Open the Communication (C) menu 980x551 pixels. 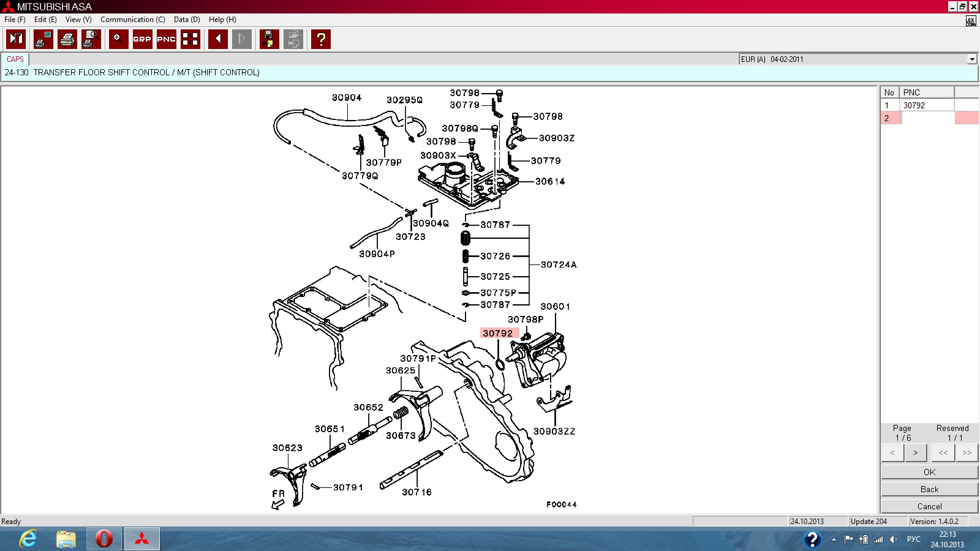pyautogui.click(x=132, y=20)
